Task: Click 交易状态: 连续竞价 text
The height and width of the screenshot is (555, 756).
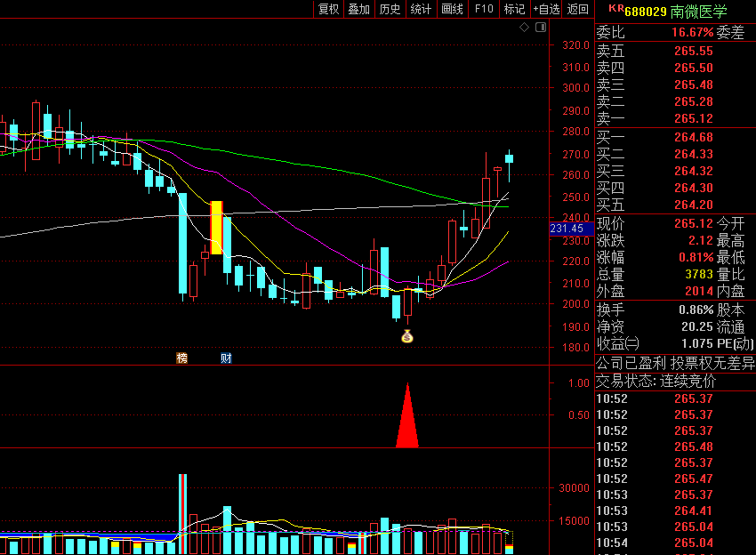Action: point(655,382)
